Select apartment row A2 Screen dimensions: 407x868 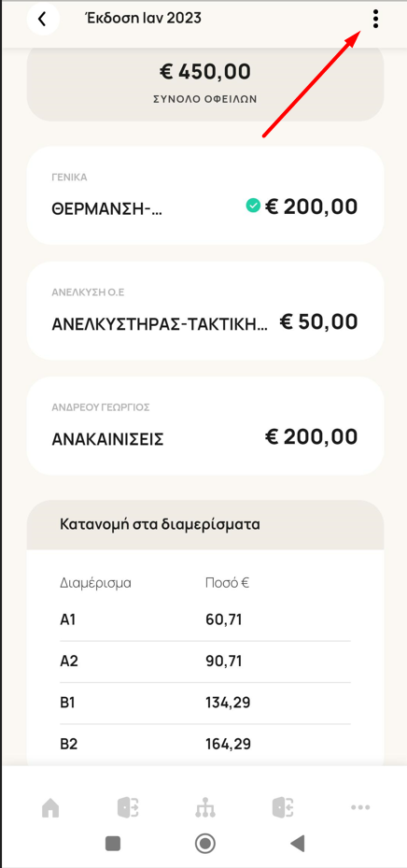205,662
